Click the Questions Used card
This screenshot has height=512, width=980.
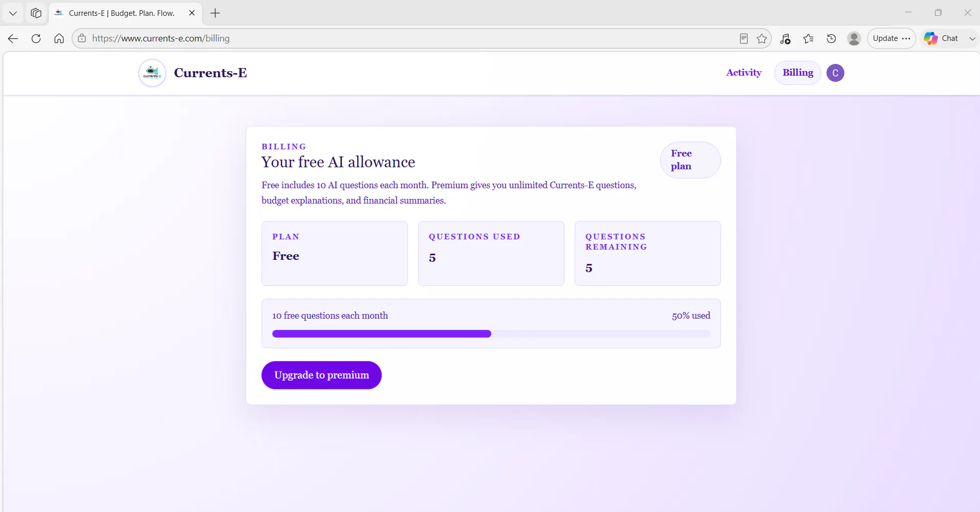pos(491,253)
